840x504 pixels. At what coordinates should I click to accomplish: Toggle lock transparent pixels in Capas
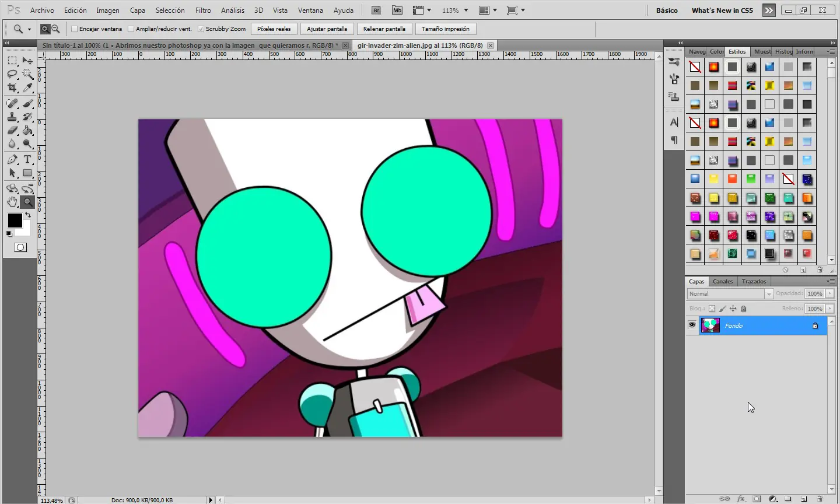tap(712, 309)
